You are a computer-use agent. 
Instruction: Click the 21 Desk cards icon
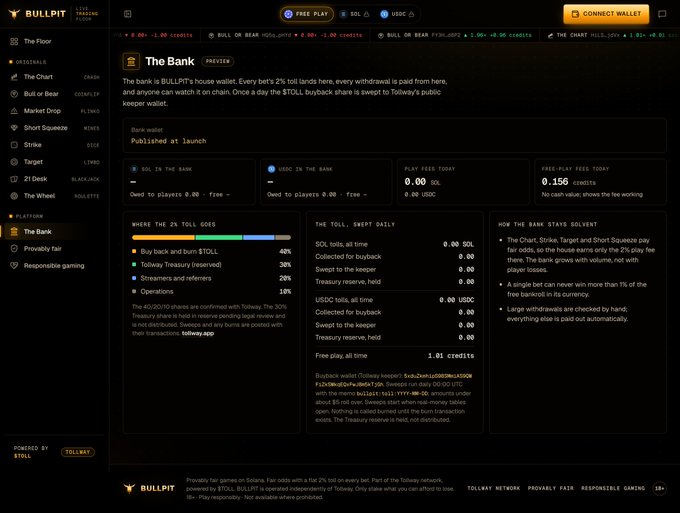pyautogui.click(x=14, y=179)
